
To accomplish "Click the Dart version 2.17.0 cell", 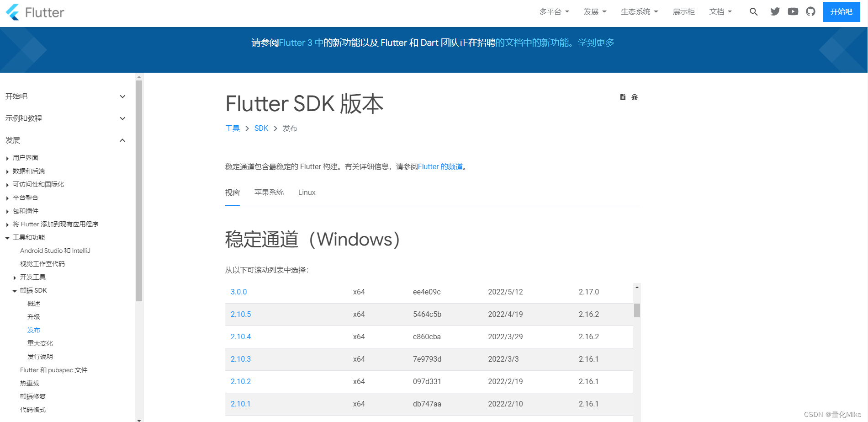I will [x=589, y=292].
